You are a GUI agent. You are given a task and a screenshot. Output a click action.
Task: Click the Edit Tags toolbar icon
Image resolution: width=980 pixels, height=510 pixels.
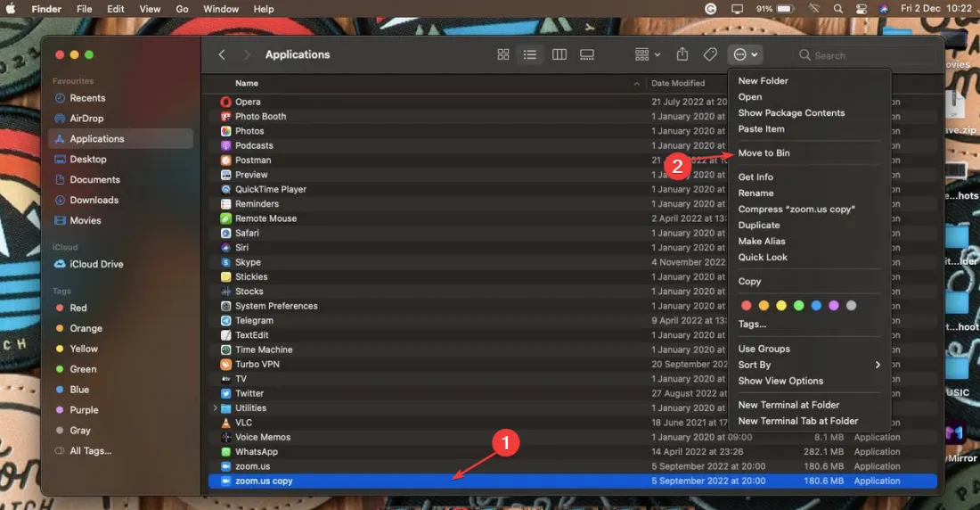coord(710,54)
